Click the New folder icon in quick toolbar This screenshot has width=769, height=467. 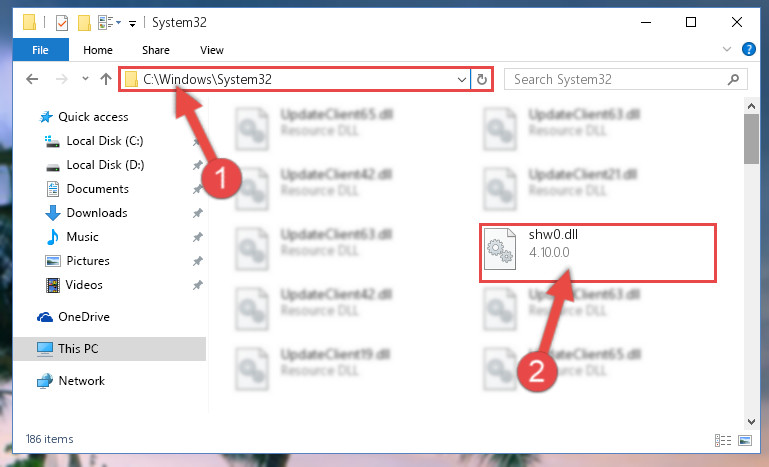coord(84,23)
